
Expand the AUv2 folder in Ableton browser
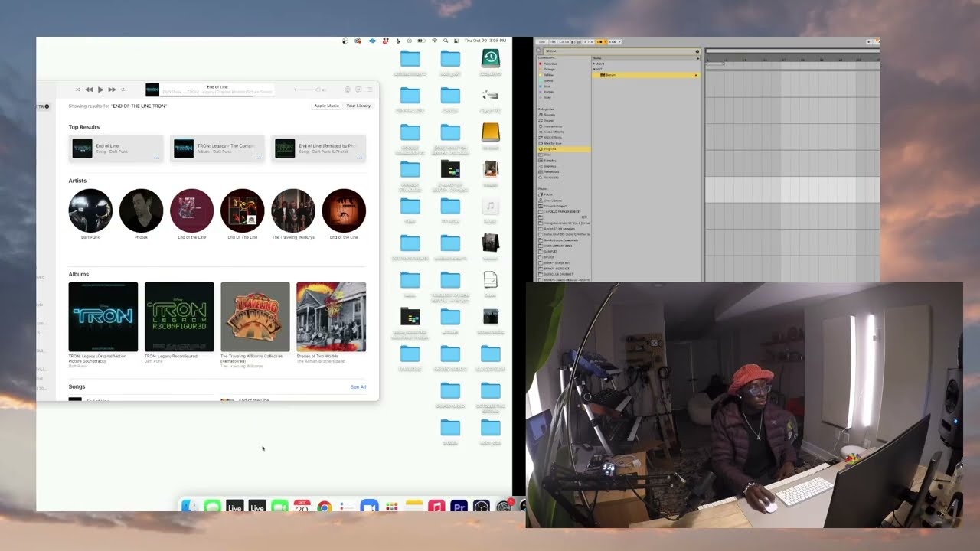pos(594,64)
